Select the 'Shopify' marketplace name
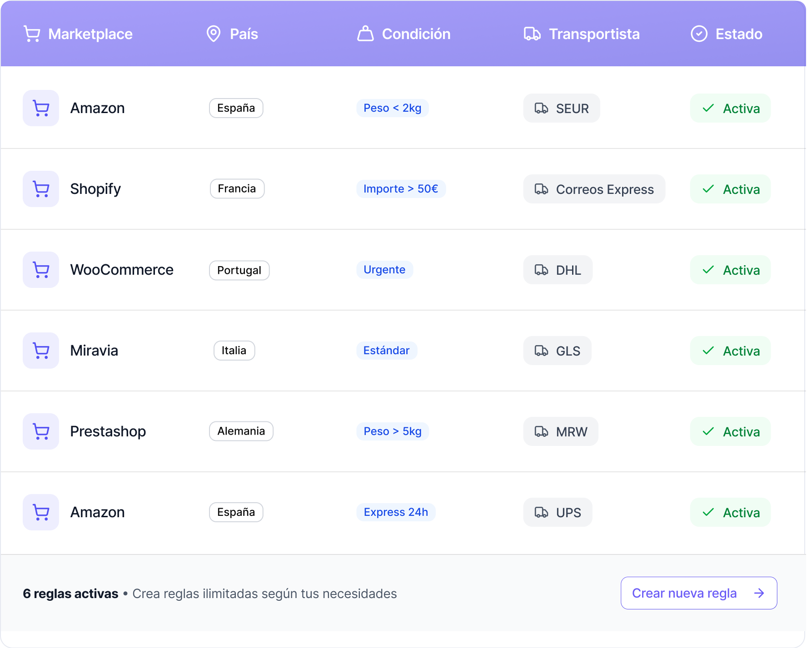The height and width of the screenshot is (648, 812). [95, 189]
